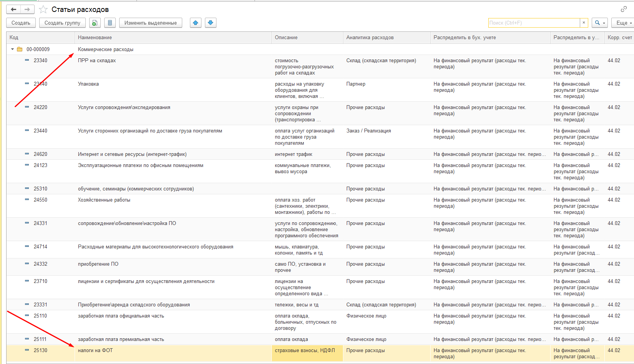
Task: Click the Создать button
Action: (x=21, y=23)
